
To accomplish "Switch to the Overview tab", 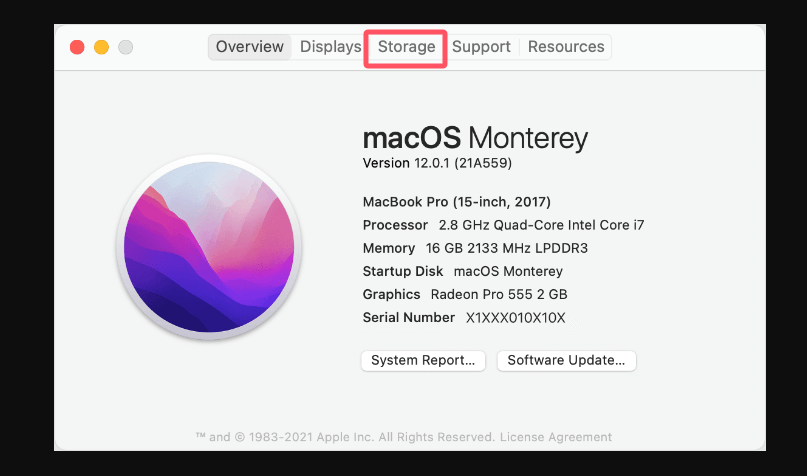I will 250,47.
